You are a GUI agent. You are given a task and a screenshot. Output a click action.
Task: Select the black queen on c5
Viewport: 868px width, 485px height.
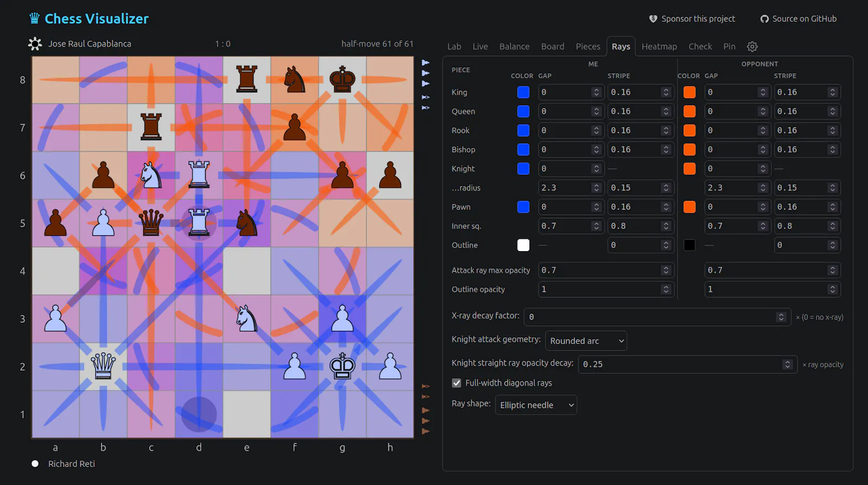coord(151,223)
